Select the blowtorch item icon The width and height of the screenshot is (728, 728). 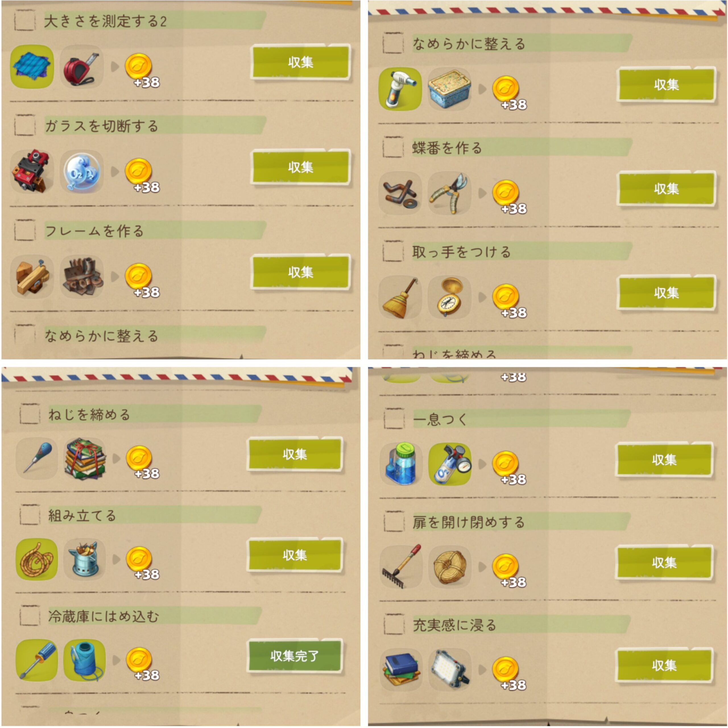pos(400,89)
